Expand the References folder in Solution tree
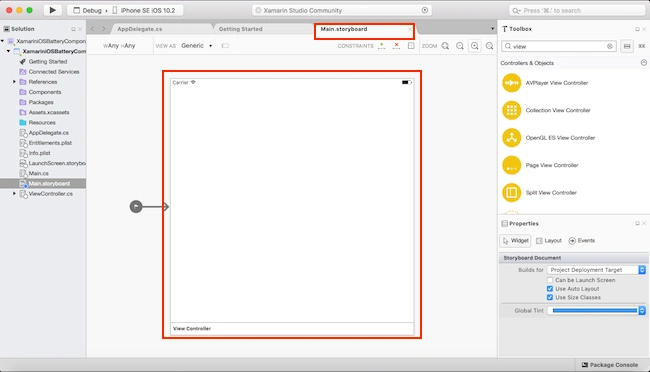 [14, 82]
